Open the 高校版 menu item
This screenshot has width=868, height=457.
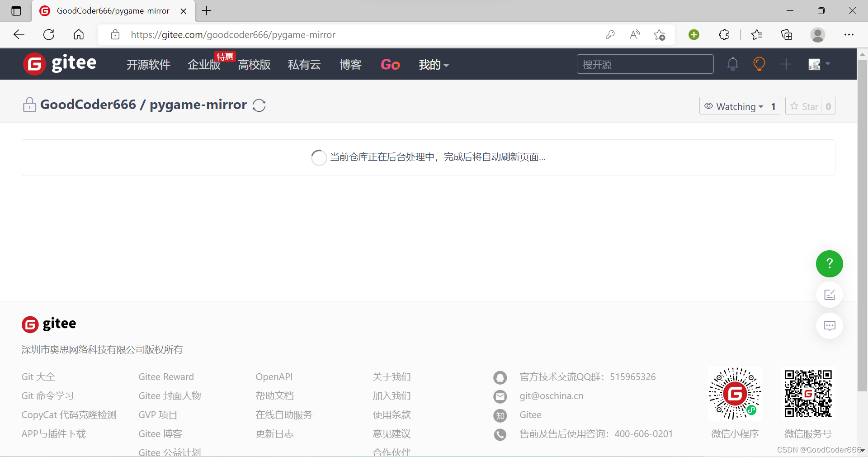(254, 65)
